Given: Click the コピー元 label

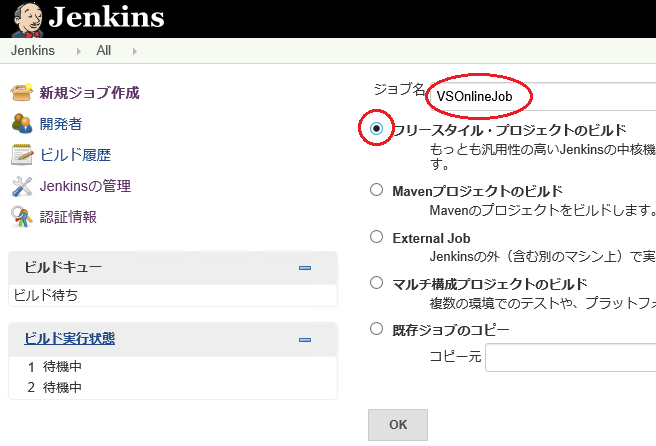Looking at the screenshot, I should coord(455,357).
